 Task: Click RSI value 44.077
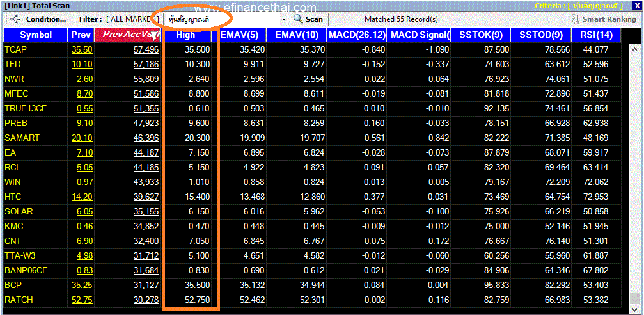[595, 50]
